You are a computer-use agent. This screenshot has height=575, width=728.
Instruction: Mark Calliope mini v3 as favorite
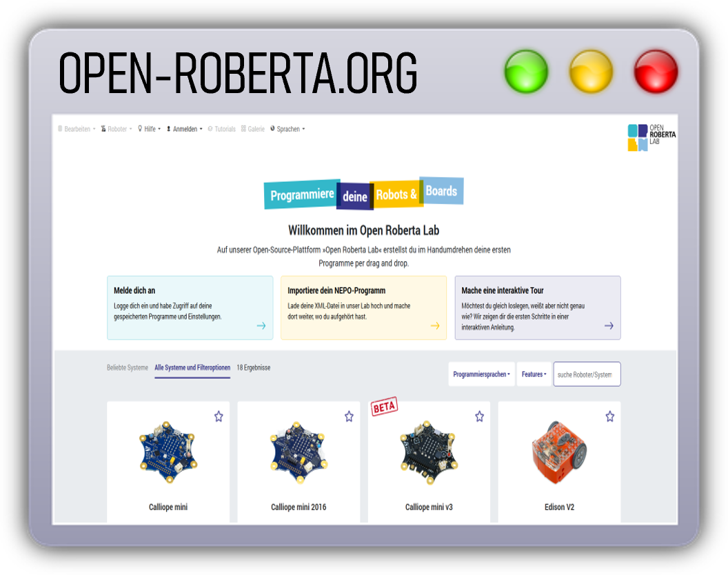coord(479,416)
